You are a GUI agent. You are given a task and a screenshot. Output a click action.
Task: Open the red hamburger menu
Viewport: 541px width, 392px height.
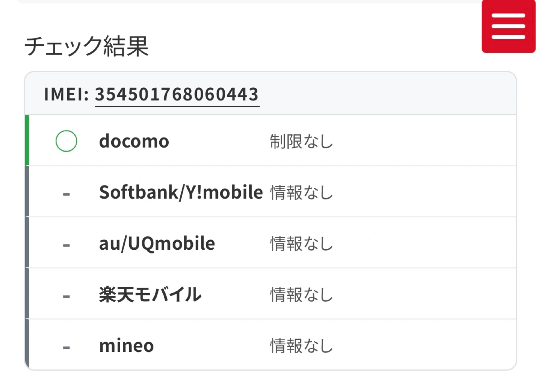508,26
